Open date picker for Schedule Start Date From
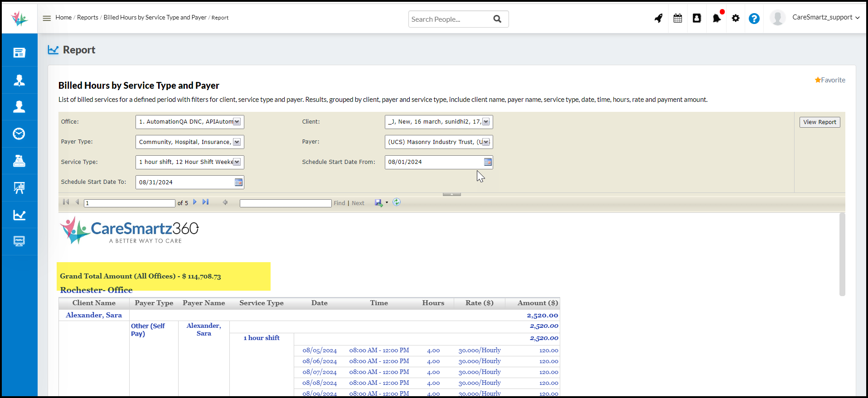This screenshot has width=868, height=398. pos(488,162)
